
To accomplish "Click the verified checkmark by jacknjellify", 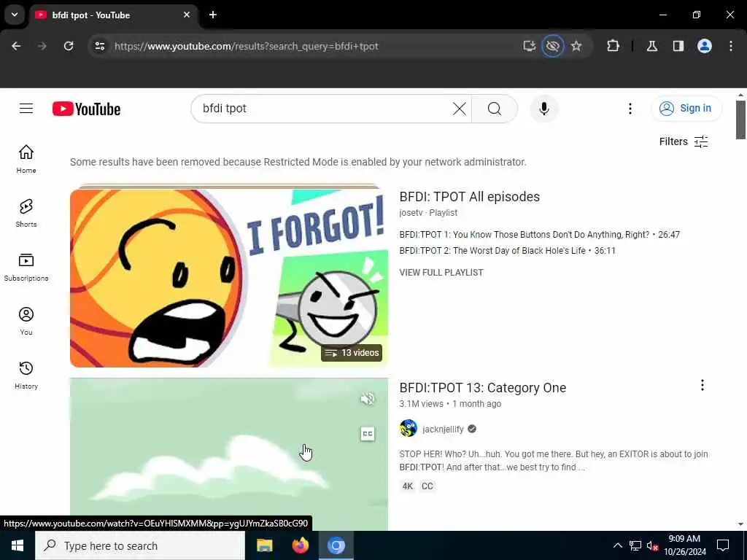I will (472, 429).
